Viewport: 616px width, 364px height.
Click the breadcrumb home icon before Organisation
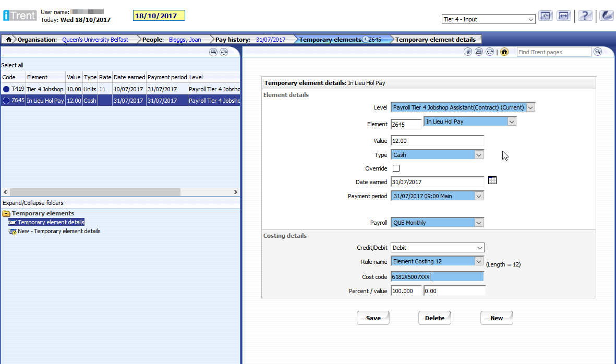tap(9, 40)
